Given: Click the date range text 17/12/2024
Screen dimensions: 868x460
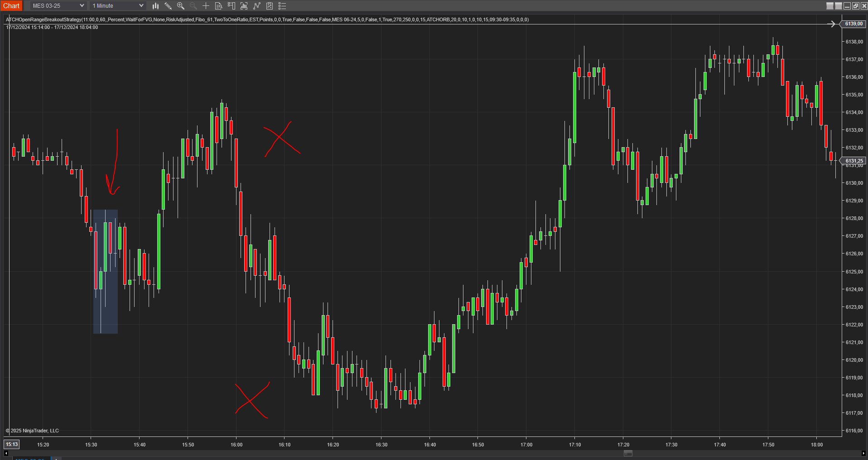Looking at the screenshot, I should 52,27.
